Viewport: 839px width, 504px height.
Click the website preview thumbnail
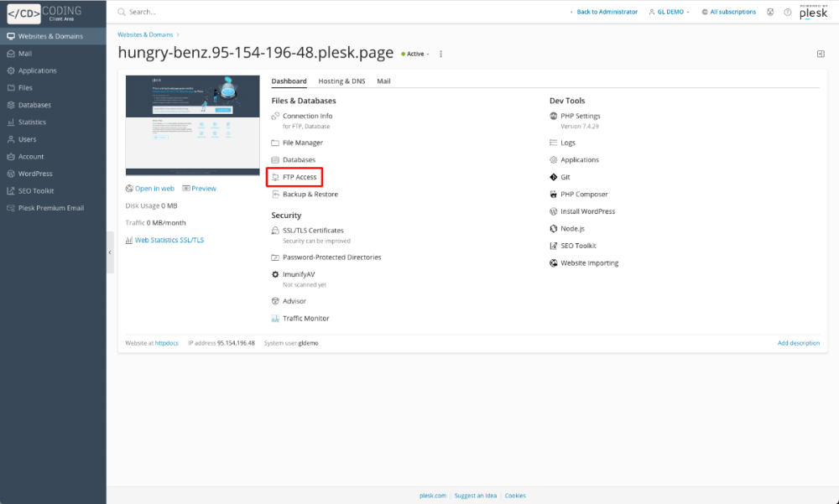tap(192, 125)
